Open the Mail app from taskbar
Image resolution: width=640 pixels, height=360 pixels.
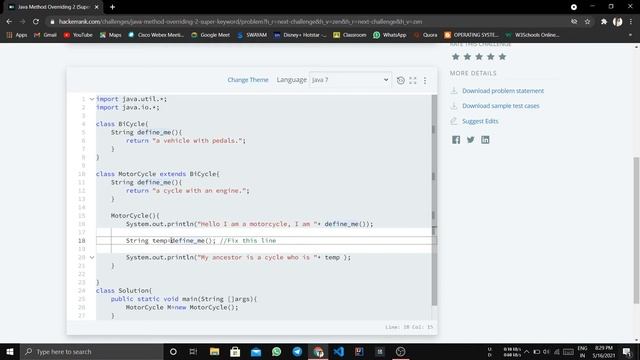click(x=256, y=351)
